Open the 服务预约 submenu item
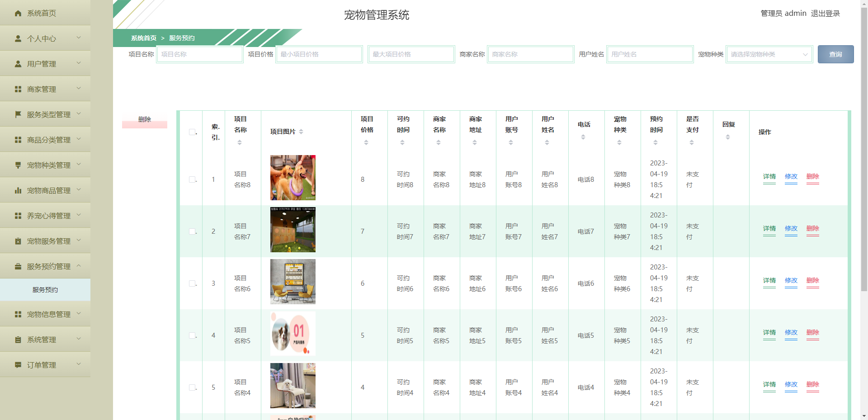Viewport: 868px width, 420px height. (44, 290)
